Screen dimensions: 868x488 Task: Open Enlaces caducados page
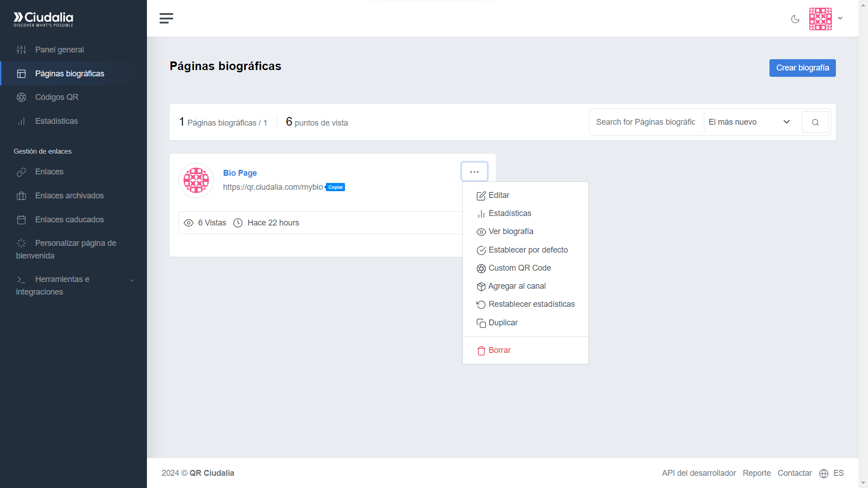[69, 220]
